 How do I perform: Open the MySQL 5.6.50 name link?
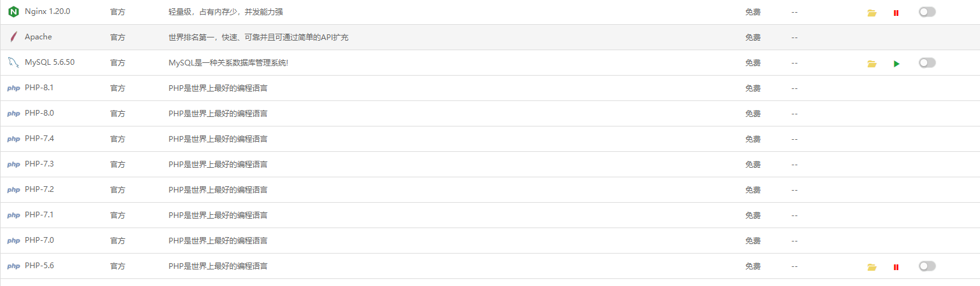pos(50,62)
